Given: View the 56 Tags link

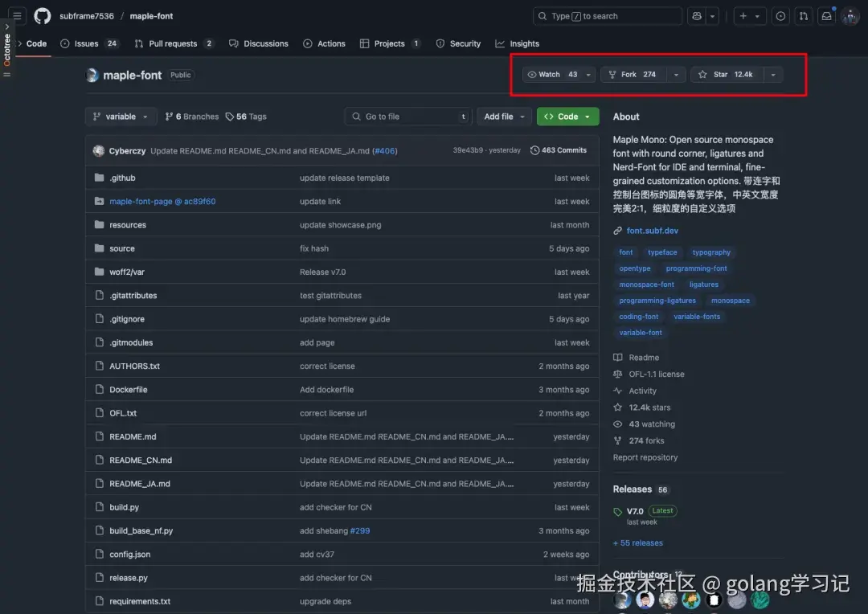Looking at the screenshot, I should (246, 117).
